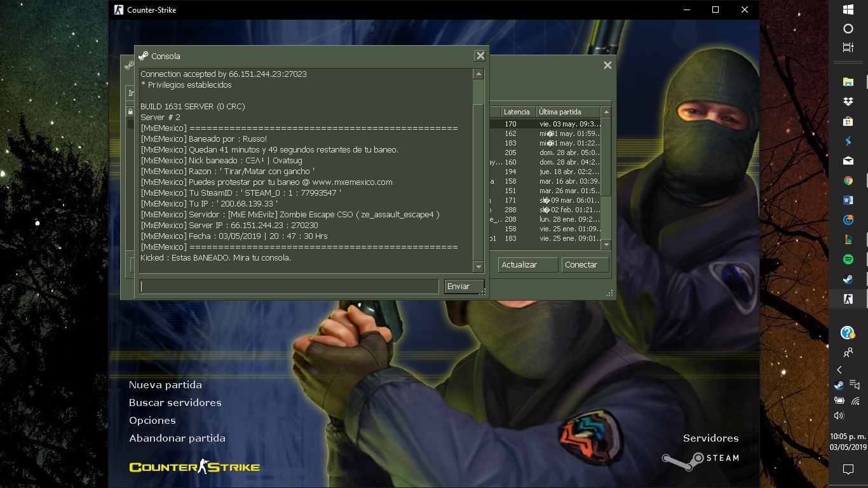
Task: Click the Steam icon in the system tray
Action: [x=839, y=385]
